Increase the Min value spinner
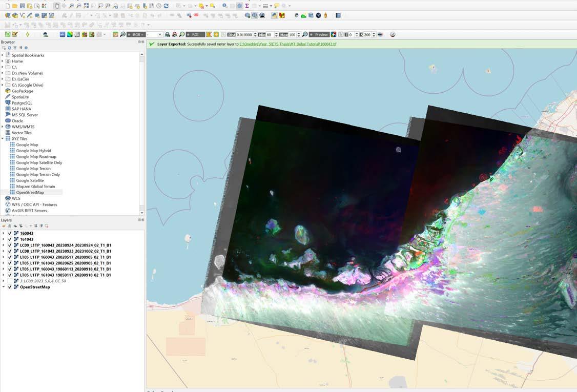The image size is (577, 392). tap(276, 33)
